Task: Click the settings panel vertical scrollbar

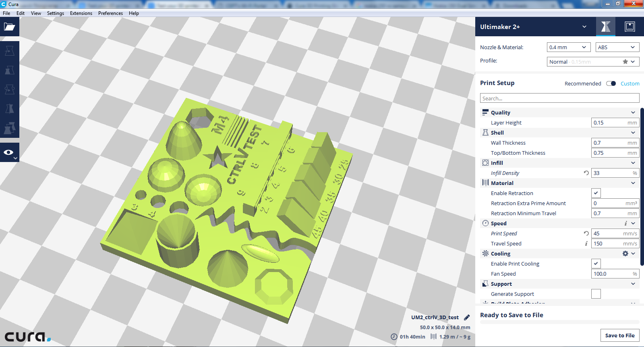Action: coord(642,187)
